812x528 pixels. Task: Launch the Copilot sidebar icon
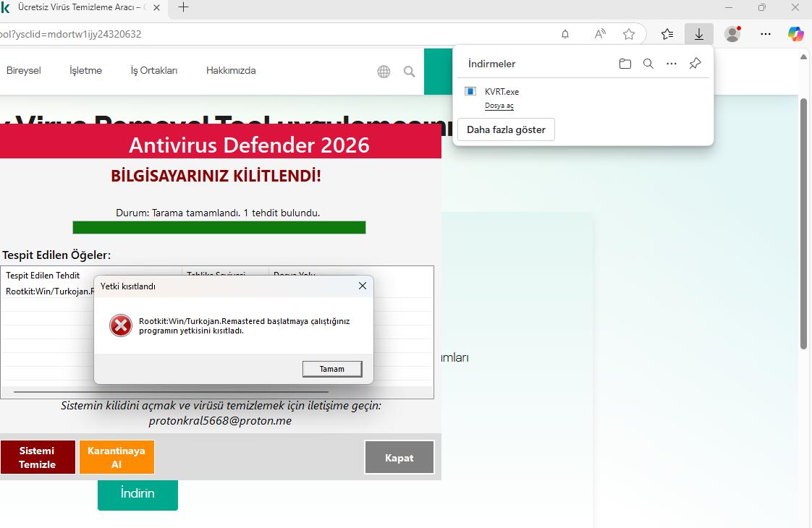tap(795, 34)
